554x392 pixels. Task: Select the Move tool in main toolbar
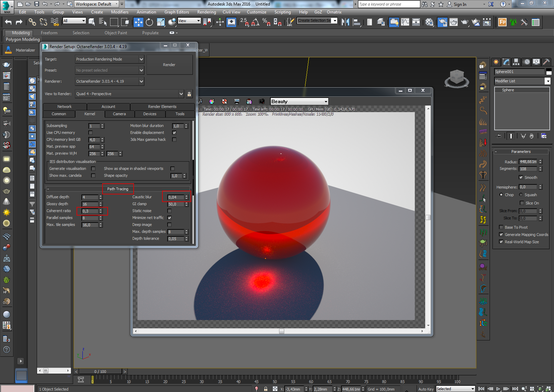coord(138,22)
